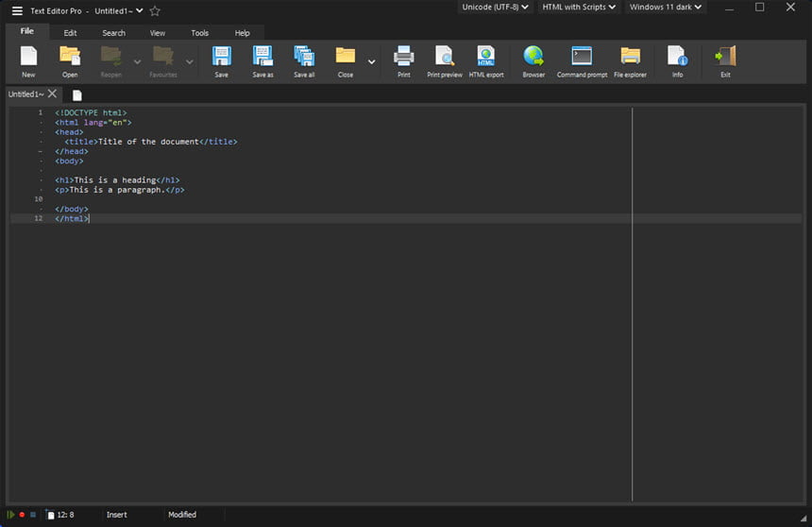Close the Untitled1~ tab with its X

click(x=52, y=93)
